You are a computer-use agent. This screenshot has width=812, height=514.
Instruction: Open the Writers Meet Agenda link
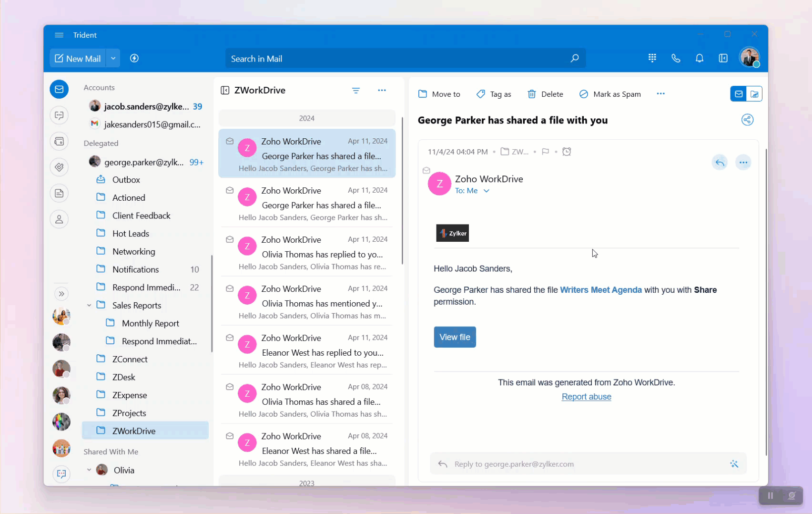[600, 290]
